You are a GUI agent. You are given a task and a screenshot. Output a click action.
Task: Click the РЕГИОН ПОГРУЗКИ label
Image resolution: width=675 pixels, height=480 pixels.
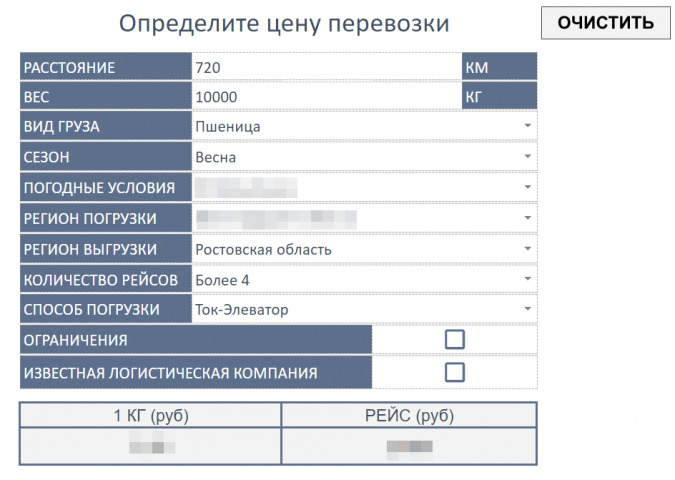tap(105, 218)
